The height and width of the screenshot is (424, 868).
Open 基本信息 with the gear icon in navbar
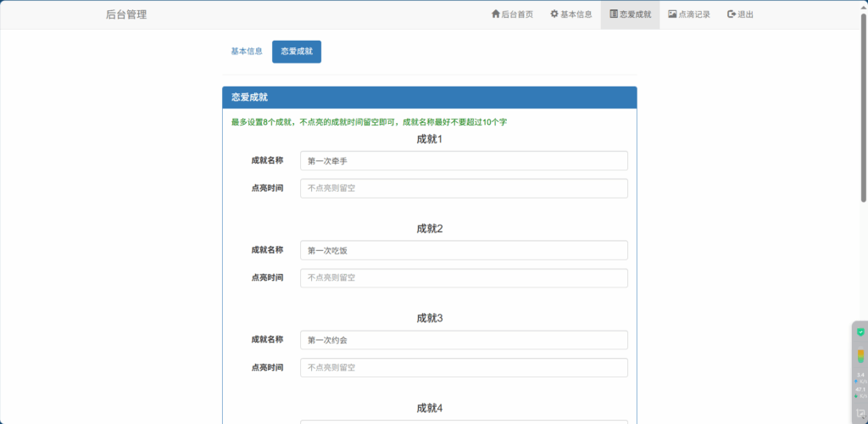(x=571, y=14)
